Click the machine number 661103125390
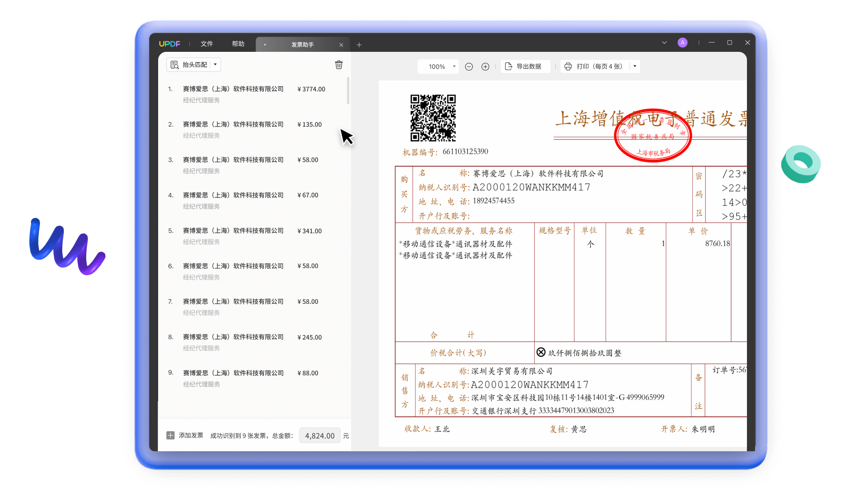 pos(465,151)
